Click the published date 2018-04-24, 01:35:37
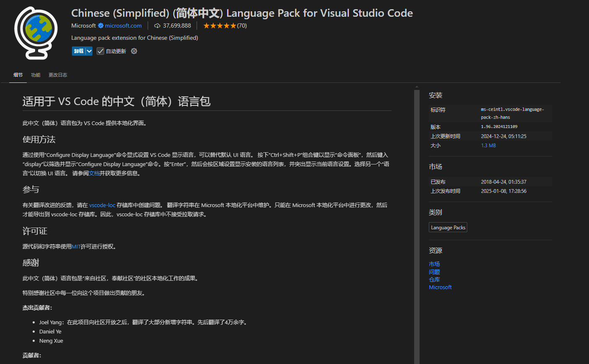The height and width of the screenshot is (364, 589). 504,182
